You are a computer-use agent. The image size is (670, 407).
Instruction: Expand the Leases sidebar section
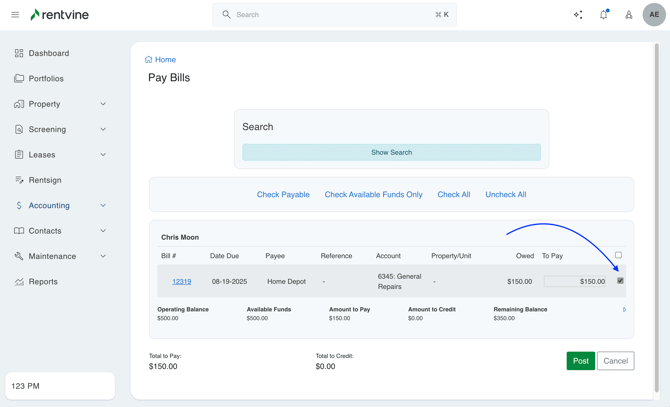tap(103, 155)
